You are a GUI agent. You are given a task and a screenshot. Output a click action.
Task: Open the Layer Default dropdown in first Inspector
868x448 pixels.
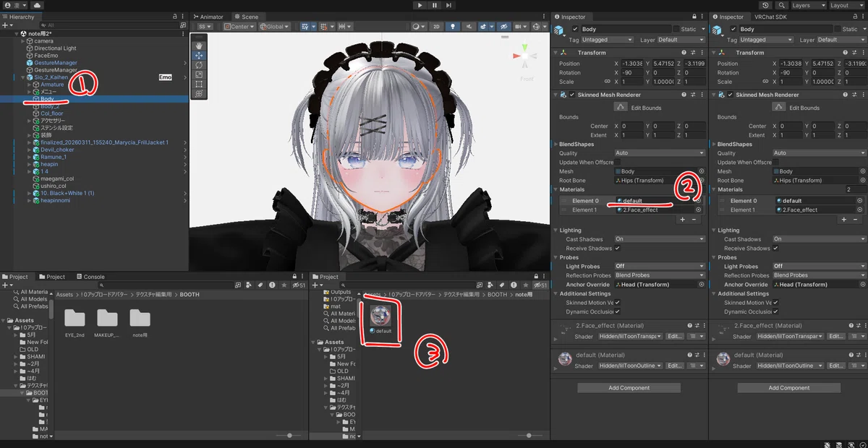[x=680, y=40]
